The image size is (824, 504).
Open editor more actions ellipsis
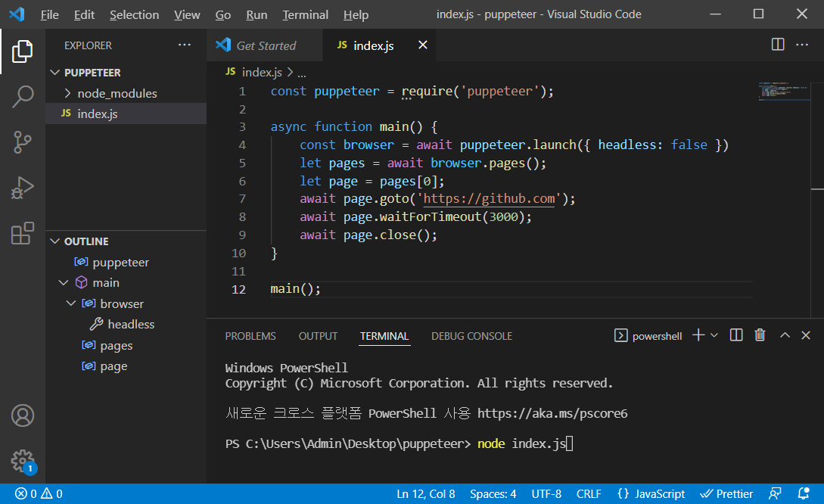[x=802, y=45]
